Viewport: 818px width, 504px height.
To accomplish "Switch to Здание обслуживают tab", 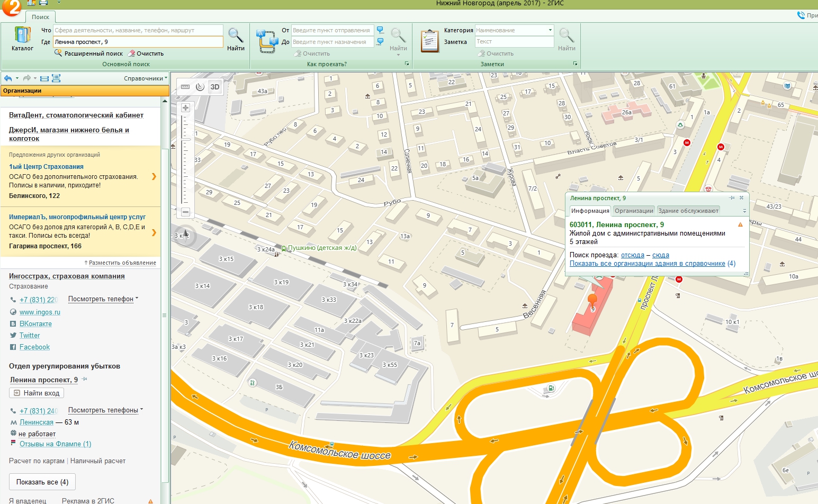I will coord(688,211).
